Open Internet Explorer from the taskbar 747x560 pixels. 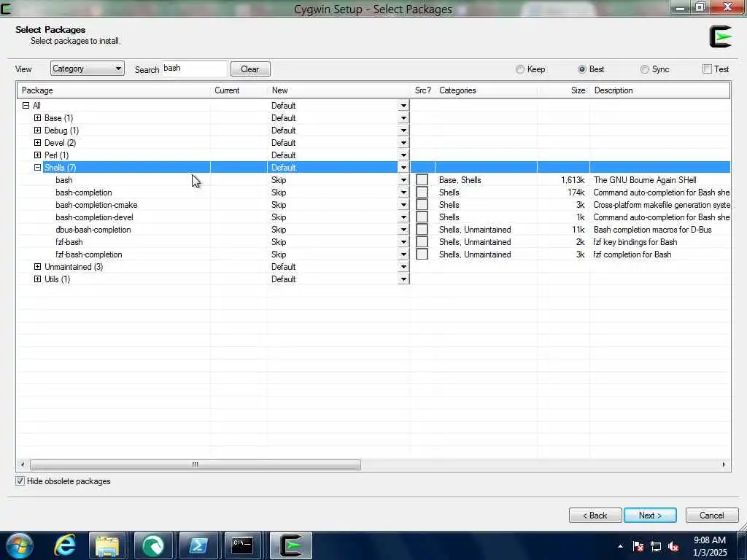65,545
